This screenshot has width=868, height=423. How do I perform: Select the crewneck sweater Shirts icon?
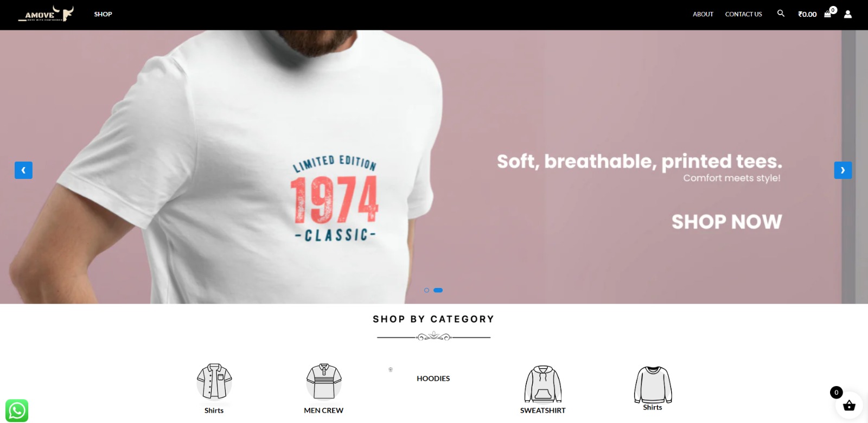[x=653, y=384]
